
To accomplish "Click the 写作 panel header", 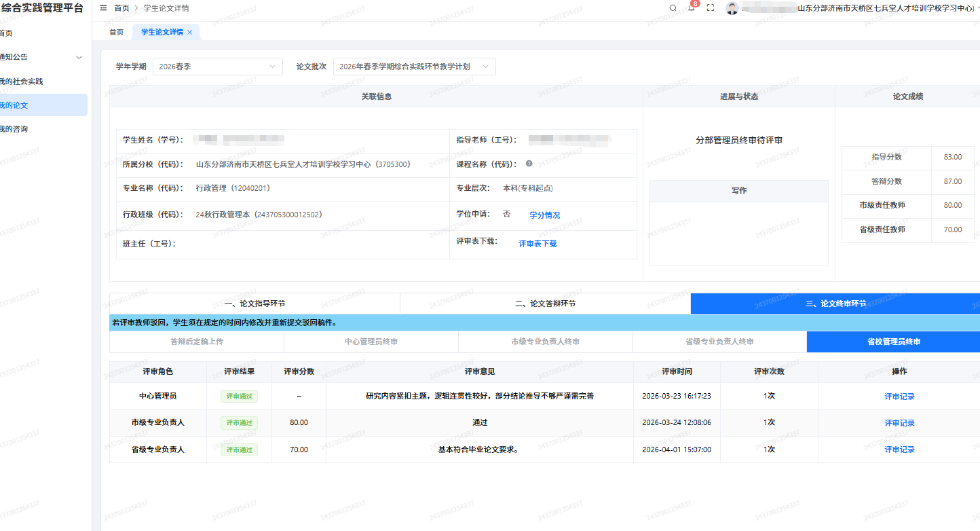I will (x=739, y=191).
